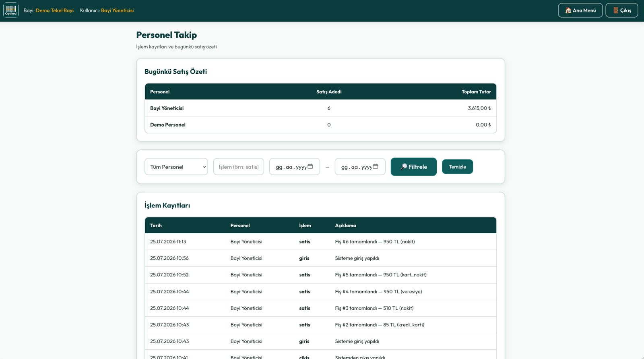Viewport: 644px width, 359px height.
Task: Click the Açıklama column header
Action: click(345, 226)
